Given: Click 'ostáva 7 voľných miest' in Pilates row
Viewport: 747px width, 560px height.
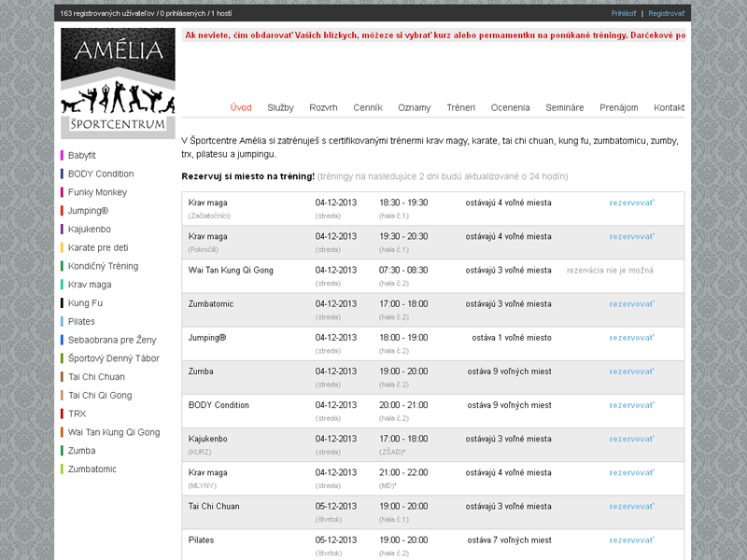Looking at the screenshot, I should point(509,540).
